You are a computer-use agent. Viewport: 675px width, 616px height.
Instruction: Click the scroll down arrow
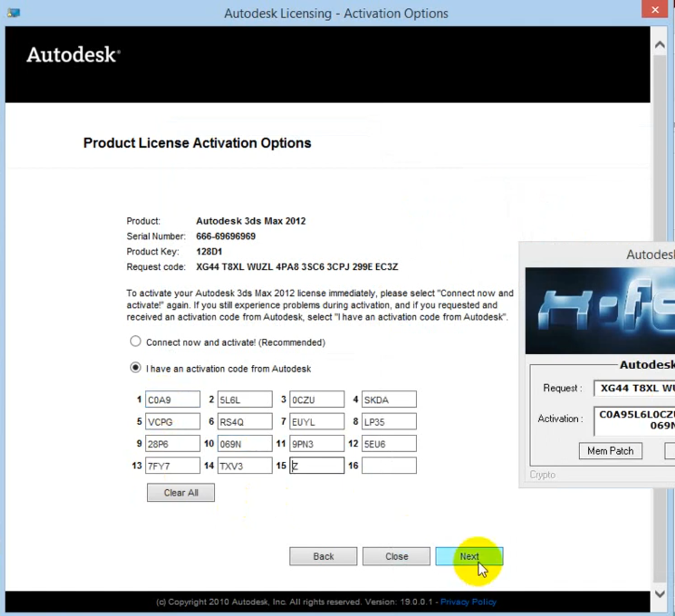point(660,594)
